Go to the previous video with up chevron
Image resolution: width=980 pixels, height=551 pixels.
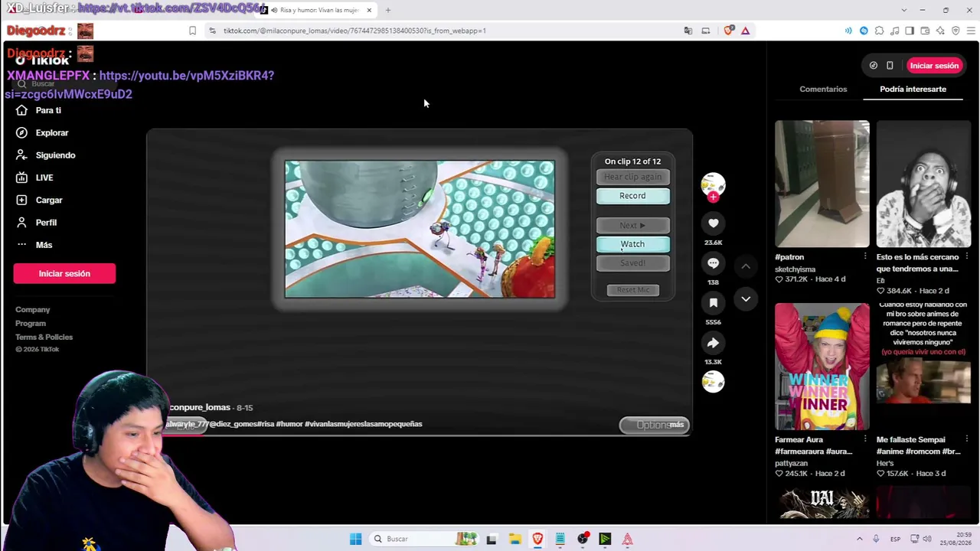tap(746, 266)
